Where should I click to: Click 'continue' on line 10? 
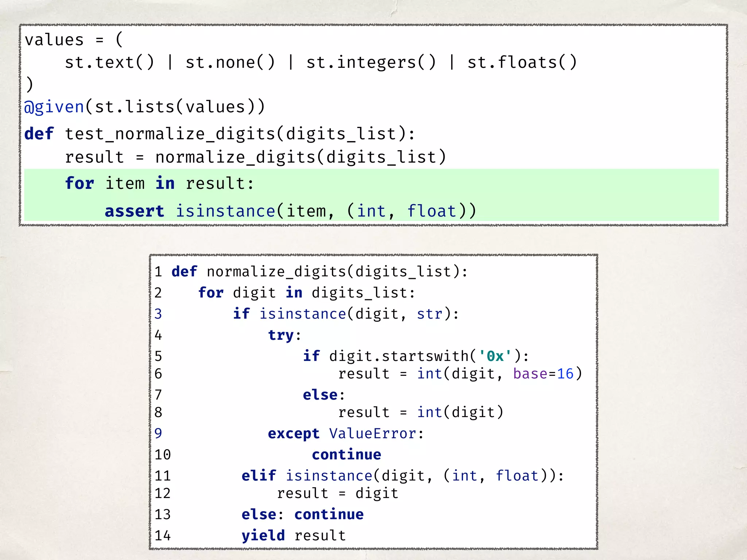[x=347, y=455]
